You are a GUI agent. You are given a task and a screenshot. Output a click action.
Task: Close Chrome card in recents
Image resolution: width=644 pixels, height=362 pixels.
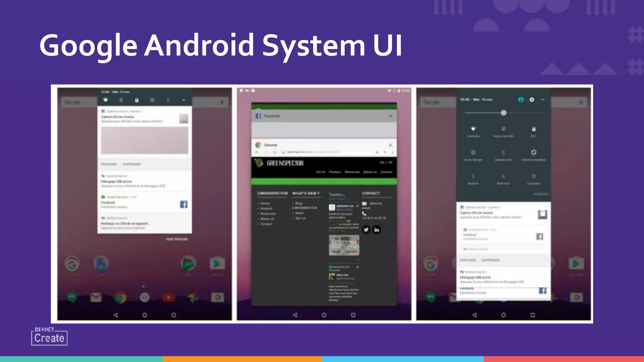pyautogui.click(x=390, y=145)
